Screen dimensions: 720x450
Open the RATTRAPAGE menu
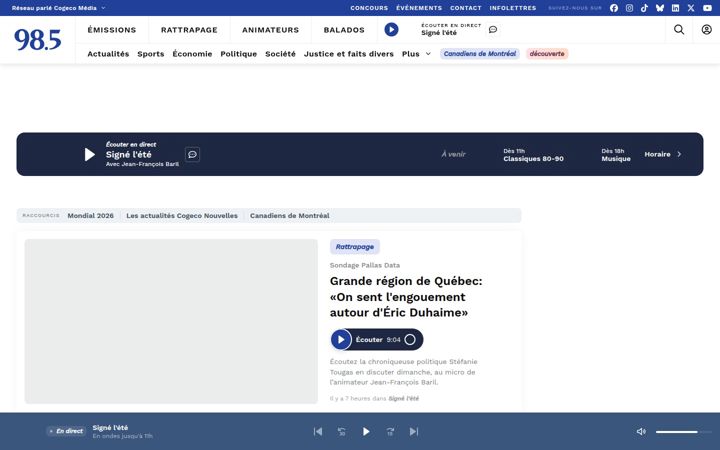click(x=189, y=30)
